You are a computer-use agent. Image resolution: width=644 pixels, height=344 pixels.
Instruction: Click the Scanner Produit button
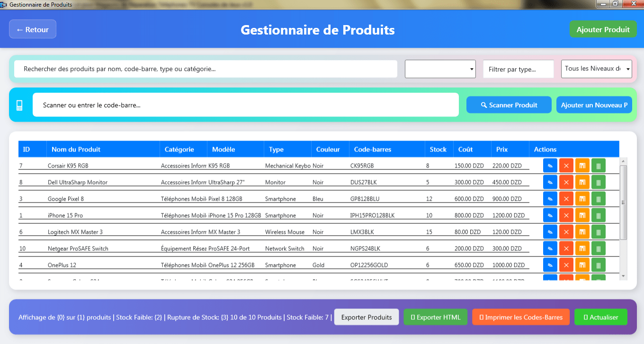pos(509,105)
